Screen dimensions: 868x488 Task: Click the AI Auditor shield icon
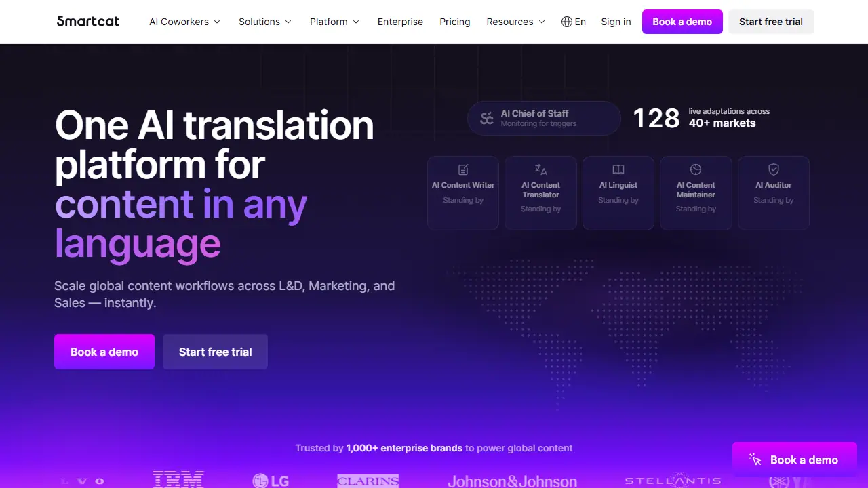(774, 169)
